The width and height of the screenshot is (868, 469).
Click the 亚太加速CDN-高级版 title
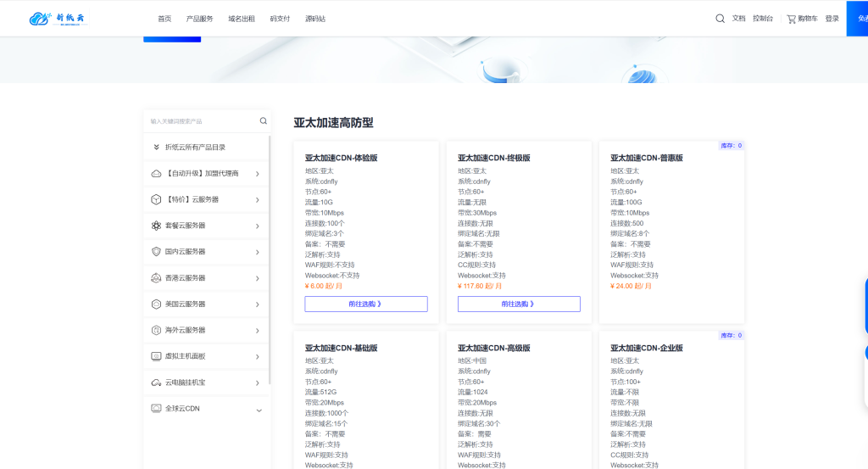click(494, 348)
